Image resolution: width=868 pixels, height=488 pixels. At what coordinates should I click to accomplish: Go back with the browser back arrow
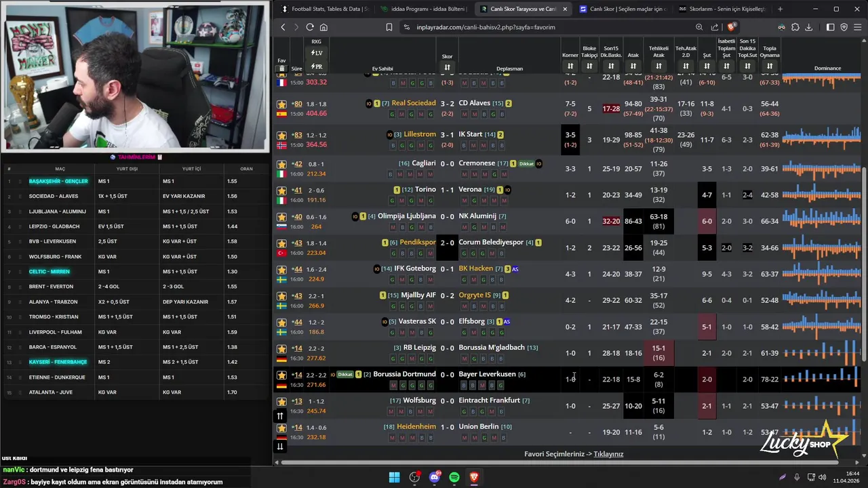tap(283, 27)
